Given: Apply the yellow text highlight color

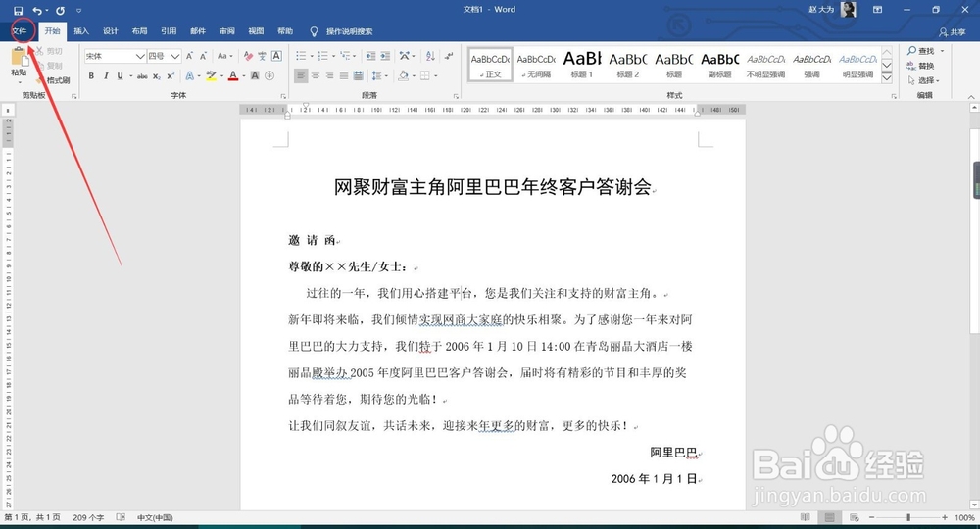Looking at the screenshot, I should (212, 76).
